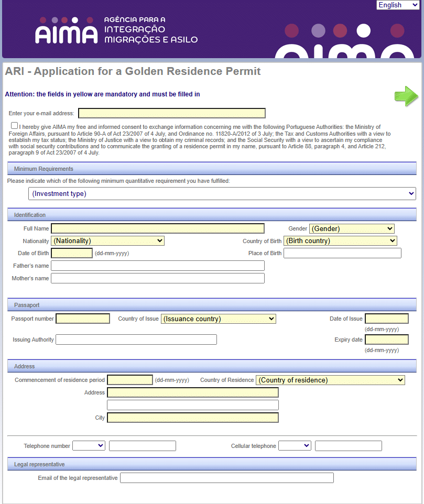
Task: Click the Address section header
Action: 212,366
